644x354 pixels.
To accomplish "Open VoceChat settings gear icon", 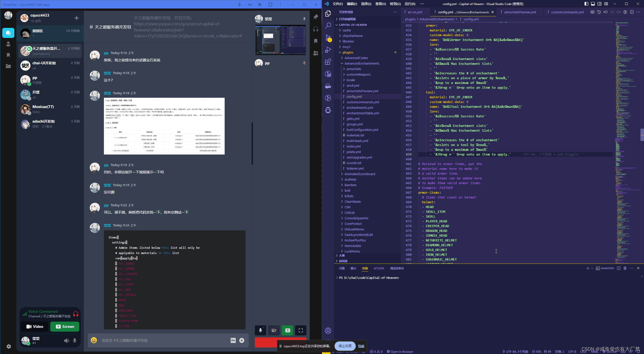I will pos(9,346).
